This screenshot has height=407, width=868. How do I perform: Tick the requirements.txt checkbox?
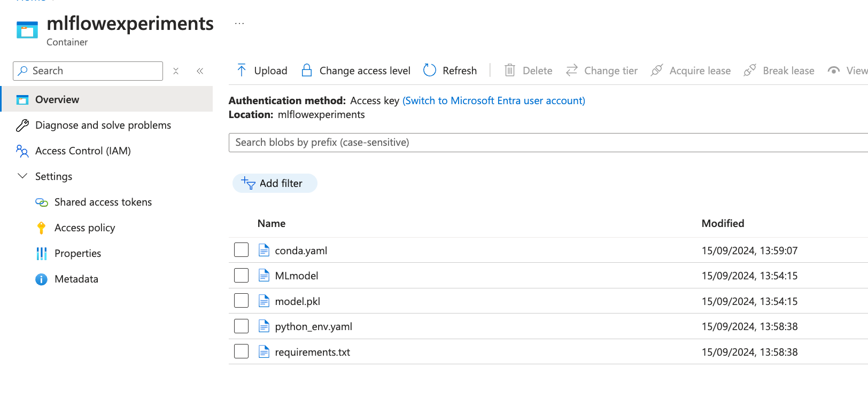point(242,351)
